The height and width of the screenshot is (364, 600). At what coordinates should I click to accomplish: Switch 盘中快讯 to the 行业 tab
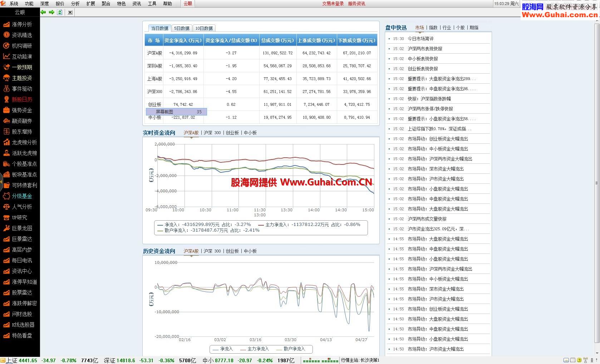coord(447,28)
